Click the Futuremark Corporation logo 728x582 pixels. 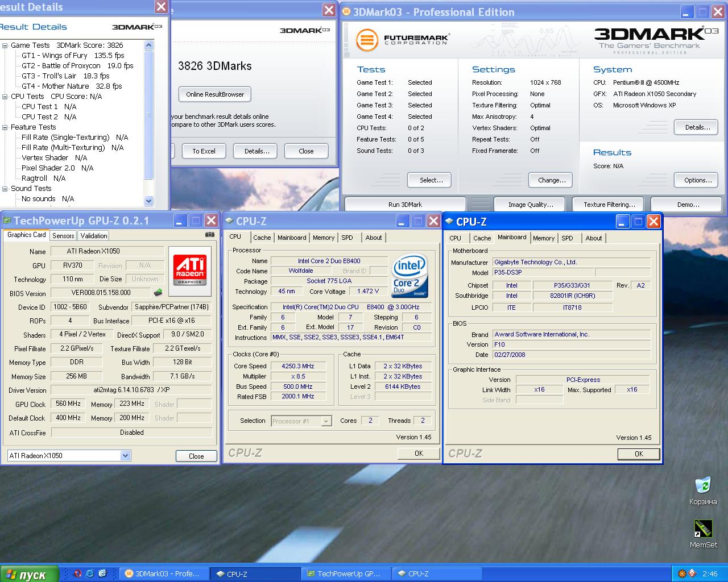403,40
